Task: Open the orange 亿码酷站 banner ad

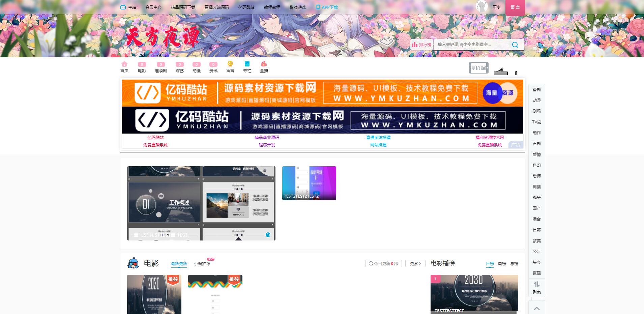Action: click(x=323, y=93)
